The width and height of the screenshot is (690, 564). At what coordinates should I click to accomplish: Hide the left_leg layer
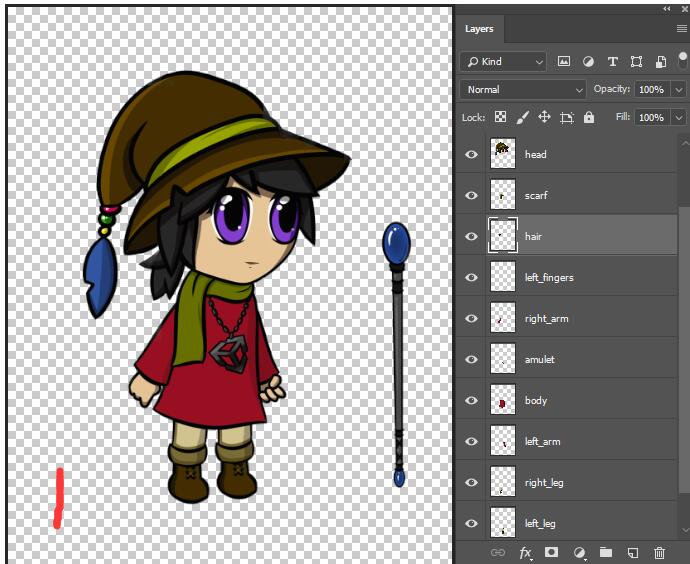[471, 523]
